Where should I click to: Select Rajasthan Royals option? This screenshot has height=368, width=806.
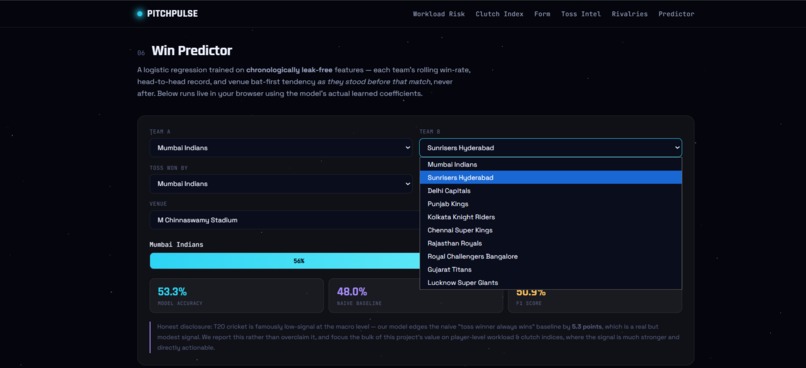551,243
